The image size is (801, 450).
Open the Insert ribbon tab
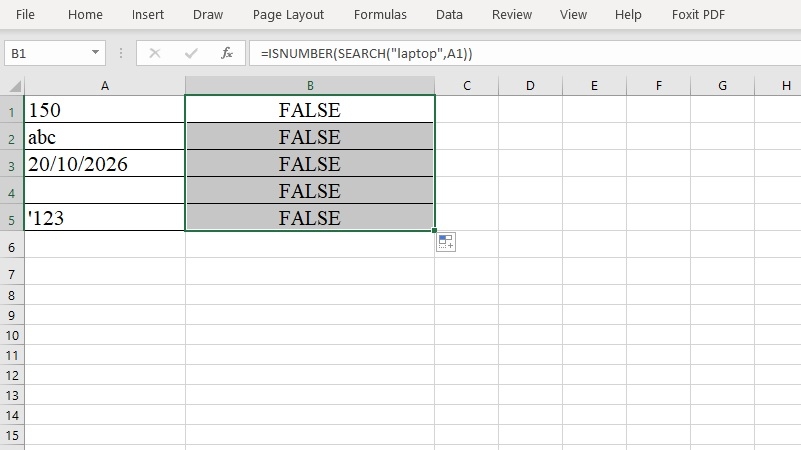148,15
